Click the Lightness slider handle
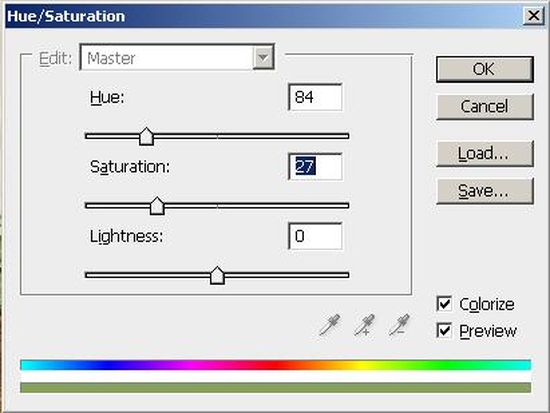550x413 pixels. click(217, 275)
